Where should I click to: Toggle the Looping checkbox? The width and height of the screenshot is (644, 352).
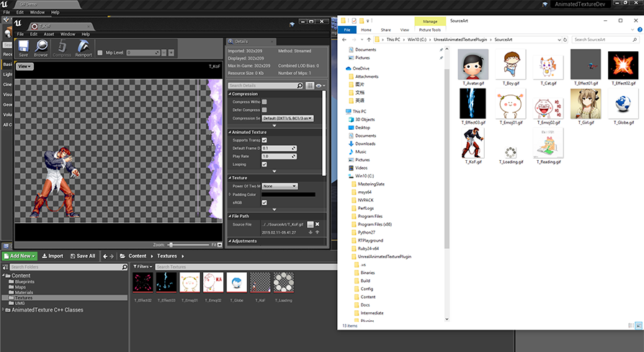[264, 164]
